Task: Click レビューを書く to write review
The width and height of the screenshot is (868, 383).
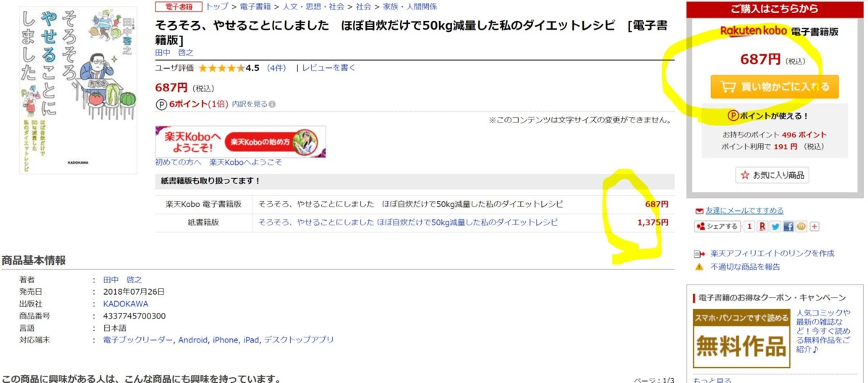Action: (329, 68)
